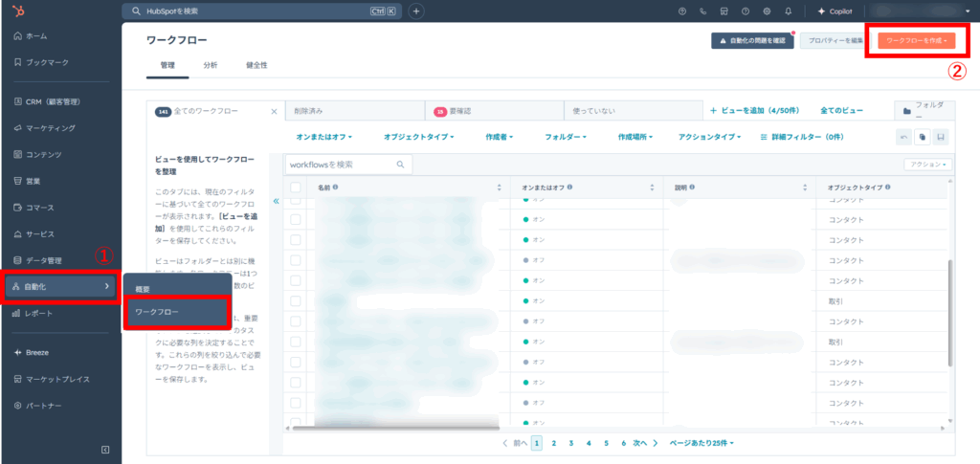The height and width of the screenshot is (464, 980).
Task: Click info icon beside オブジェクトタイプ header
Action: pyautogui.click(x=887, y=187)
